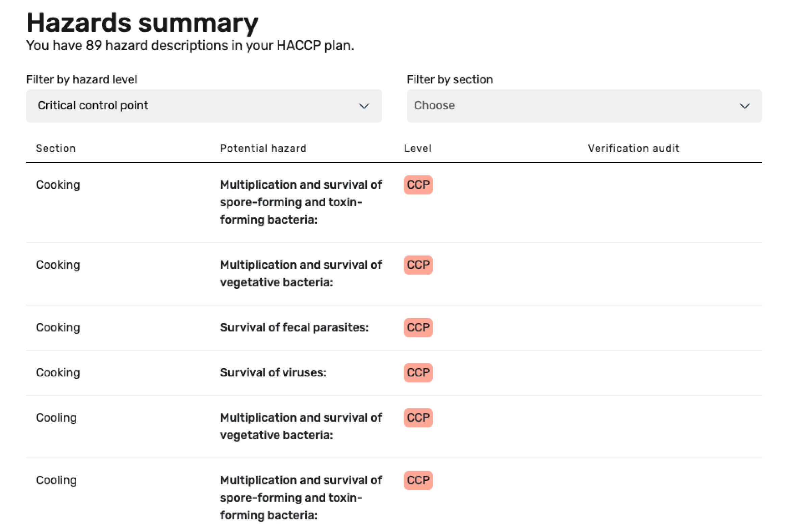Open Cooling vegetative bacteria hazard description
793x532 pixels.
click(301, 426)
